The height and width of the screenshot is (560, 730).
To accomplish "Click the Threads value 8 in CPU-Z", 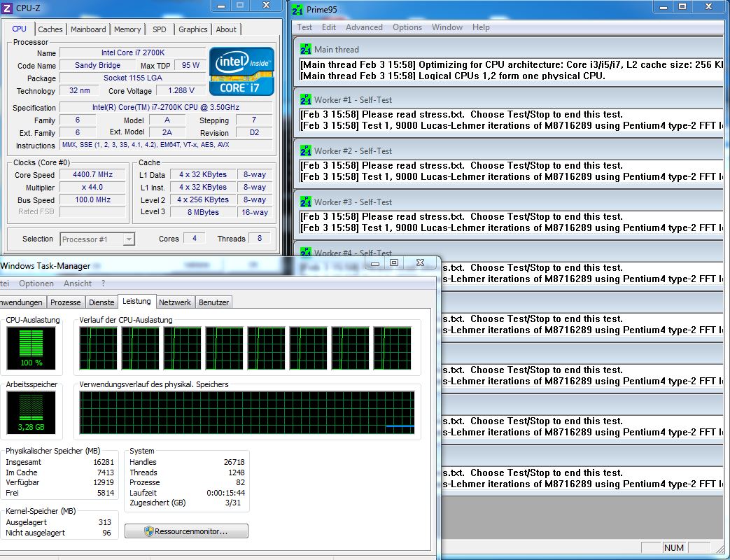I will 260,238.
